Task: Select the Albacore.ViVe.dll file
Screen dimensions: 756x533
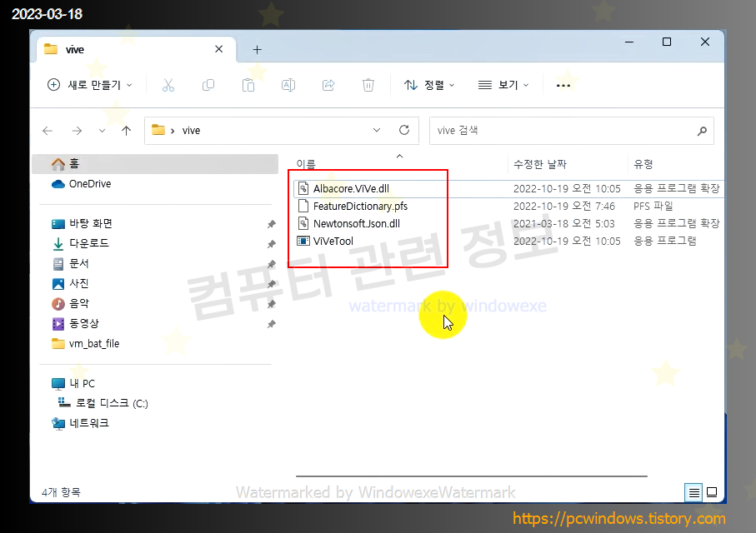Action: pyautogui.click(x=351, y=188)
